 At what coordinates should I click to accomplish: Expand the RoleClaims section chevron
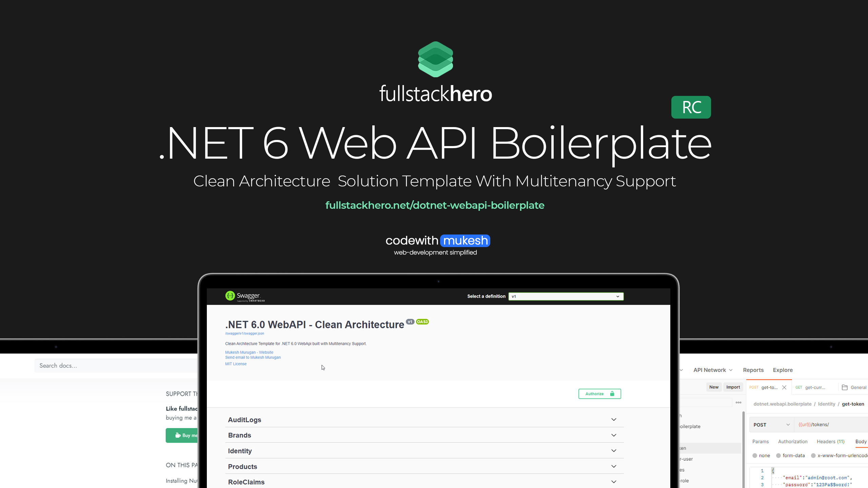pyautogui.click(x=614, y=482)
